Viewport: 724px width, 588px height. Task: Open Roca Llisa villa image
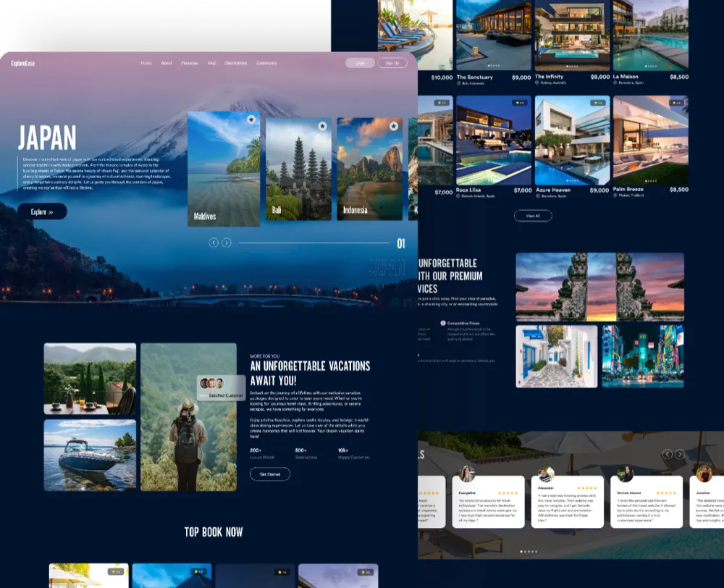494,140
